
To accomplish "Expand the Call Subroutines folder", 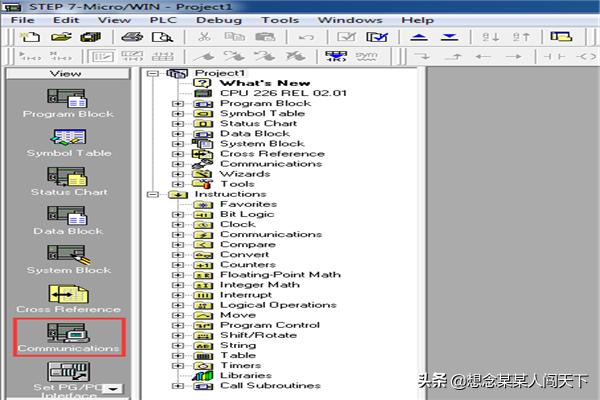I will click(177, 386).
